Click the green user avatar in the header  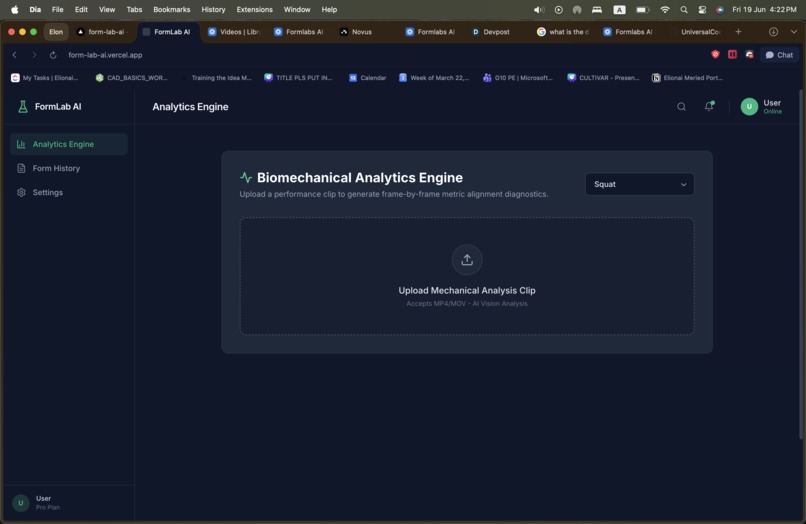[x=749, y=106]
